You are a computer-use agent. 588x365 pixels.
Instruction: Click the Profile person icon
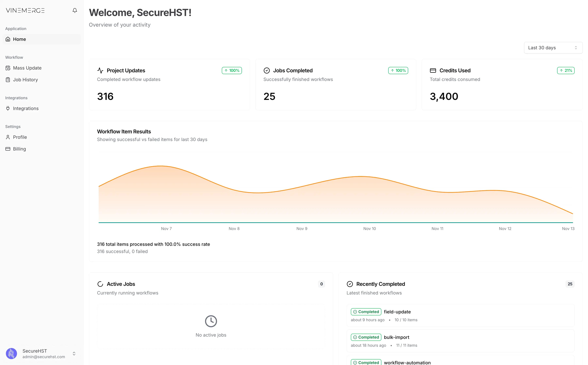(8, 137)
